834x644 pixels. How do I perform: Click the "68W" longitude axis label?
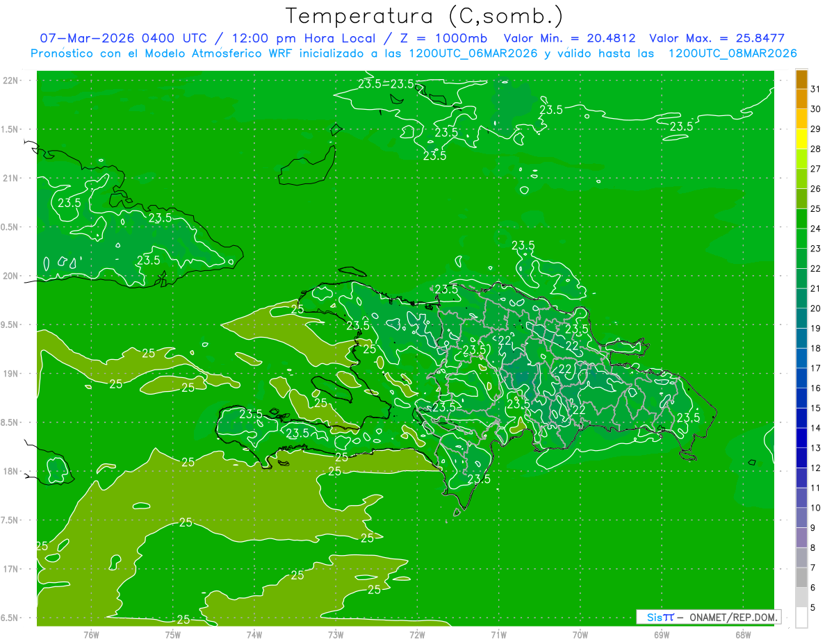[x=743, y=634]
